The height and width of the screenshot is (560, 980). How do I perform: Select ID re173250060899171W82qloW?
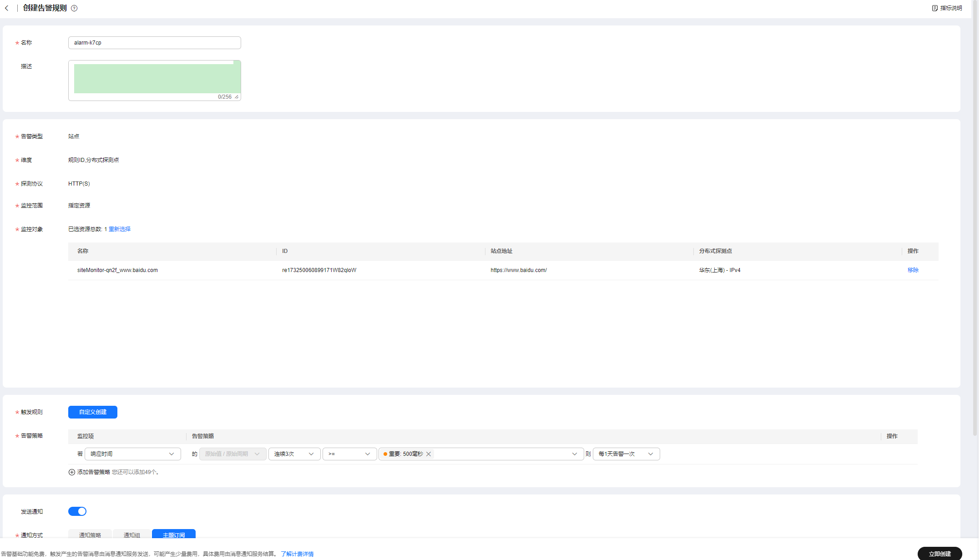[319, 270]
